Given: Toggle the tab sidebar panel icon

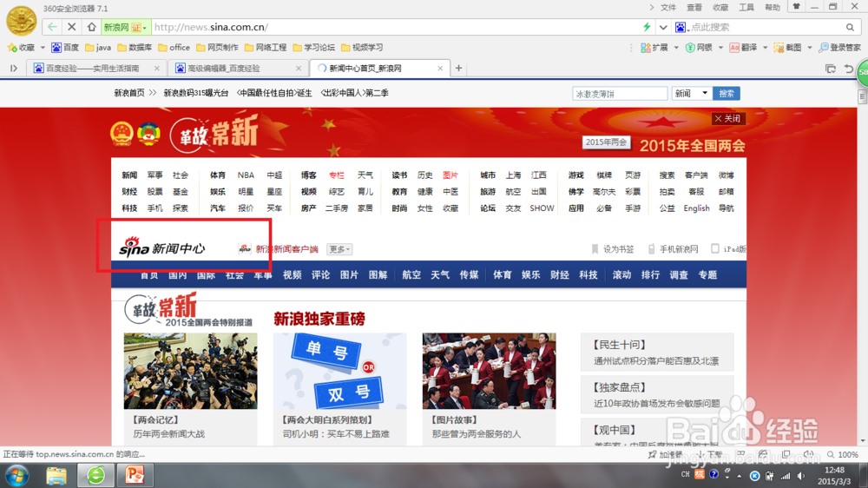Looking at the screenshot, I should pyautogui.click(x=14, y=68).
